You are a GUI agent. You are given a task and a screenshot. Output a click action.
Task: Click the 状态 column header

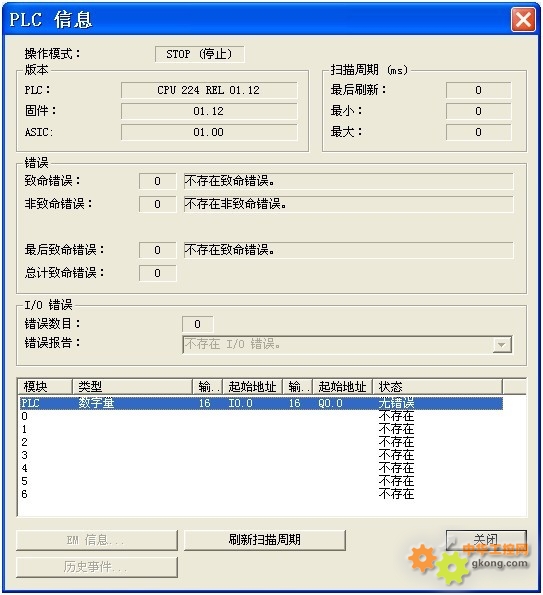tap(438, 387)
